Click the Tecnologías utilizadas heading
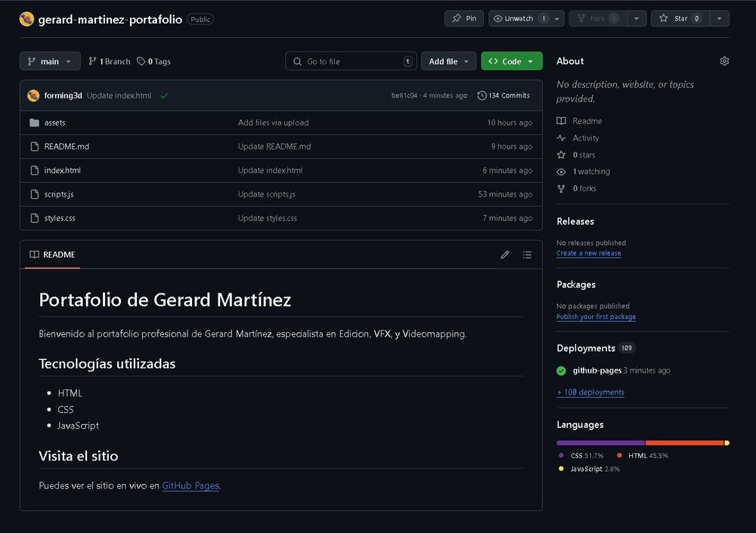This screenshot has width=756, height=533. (x=107, y=364)
